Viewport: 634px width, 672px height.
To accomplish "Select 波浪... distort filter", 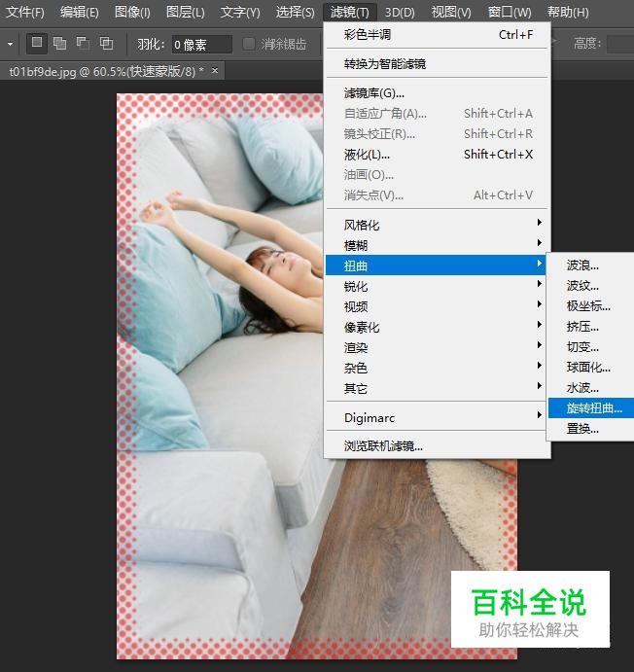I will tap(591, 265).
